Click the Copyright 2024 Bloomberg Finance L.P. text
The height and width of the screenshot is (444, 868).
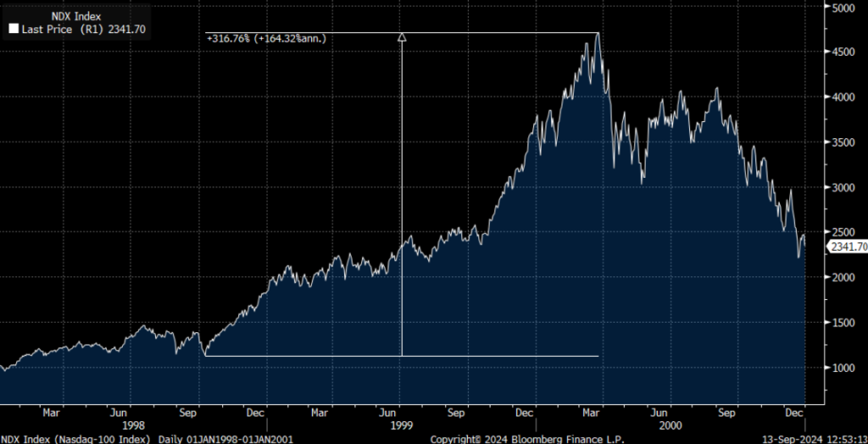[x=527, y=439]
